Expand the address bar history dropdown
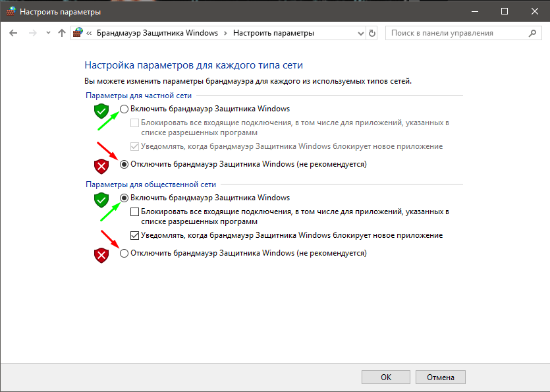Viewport: 550px width, 392px height. (x=360, y=34)
